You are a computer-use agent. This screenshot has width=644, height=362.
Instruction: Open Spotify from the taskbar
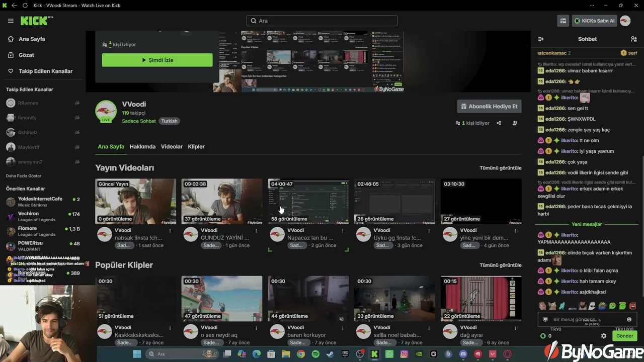(315, 354)
